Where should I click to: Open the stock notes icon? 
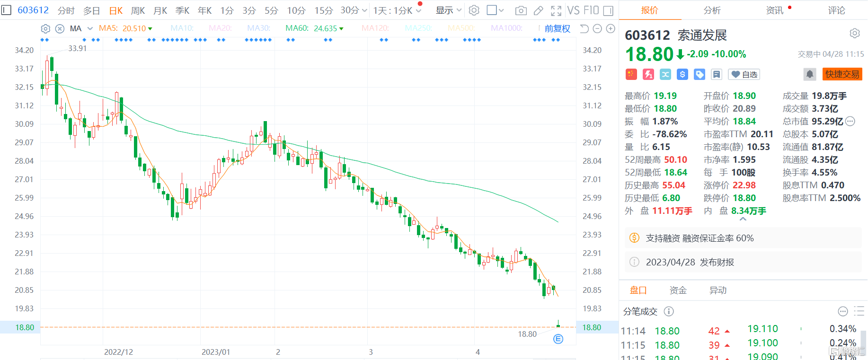pos(717,74)
